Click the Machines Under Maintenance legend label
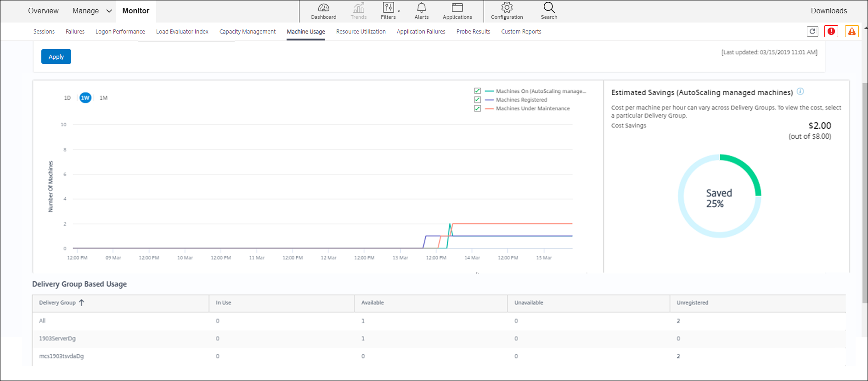This screenshot has width=868, height=381. click(533, 108)
